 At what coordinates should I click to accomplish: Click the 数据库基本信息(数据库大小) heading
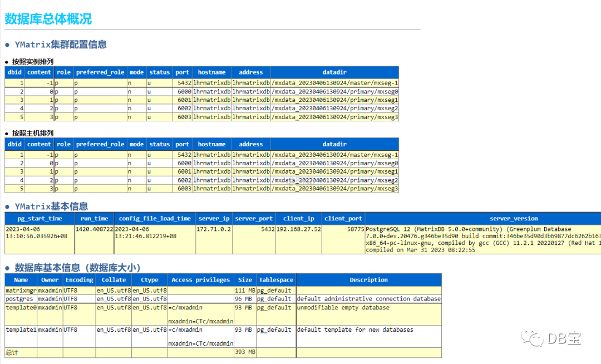[x=77, y=267]
